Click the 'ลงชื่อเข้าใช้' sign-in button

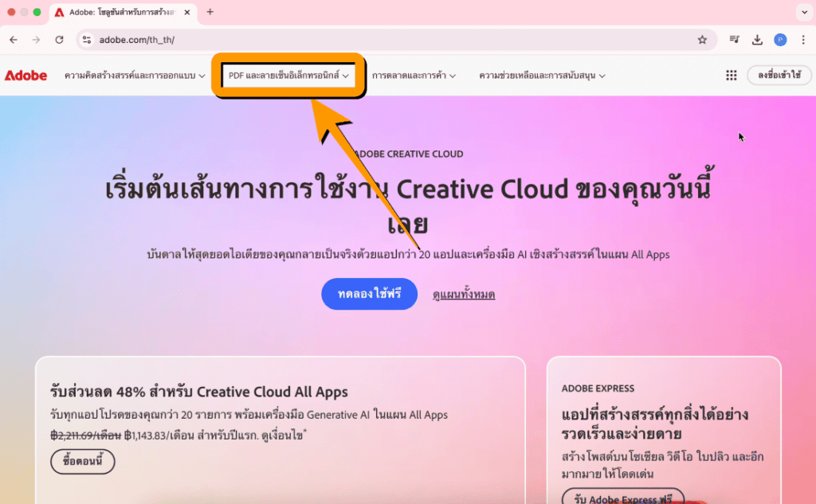tap(779, 75)
